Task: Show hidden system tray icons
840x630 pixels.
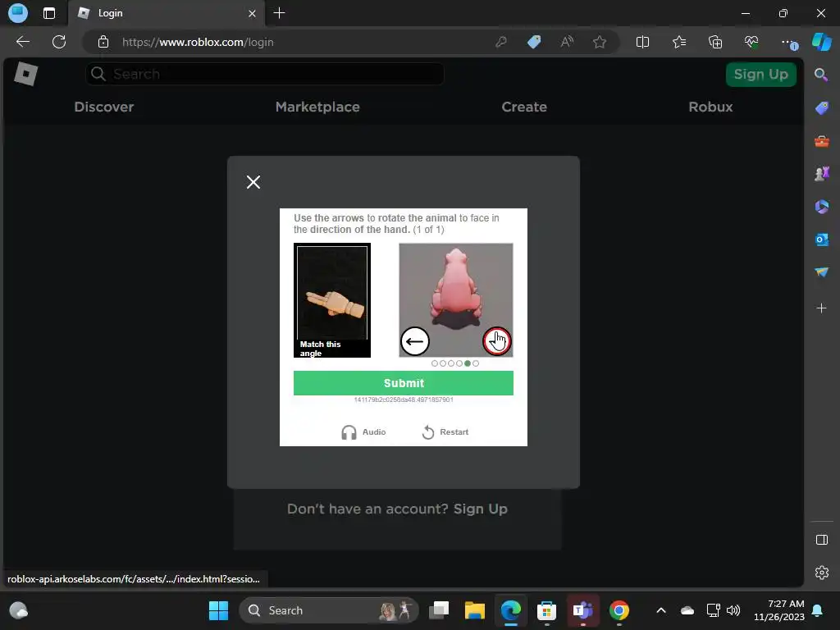Action: pos(661,610)
